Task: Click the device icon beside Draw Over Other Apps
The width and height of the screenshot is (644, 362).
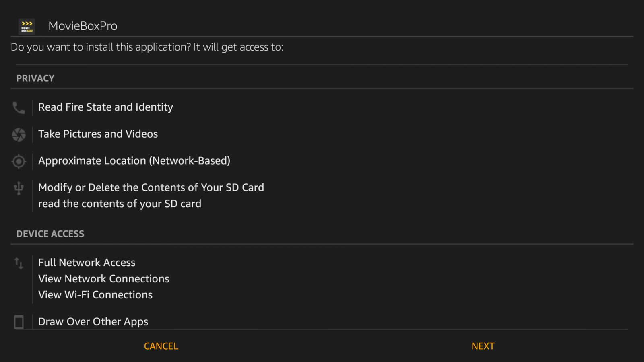Action: (x=19, y=322)
